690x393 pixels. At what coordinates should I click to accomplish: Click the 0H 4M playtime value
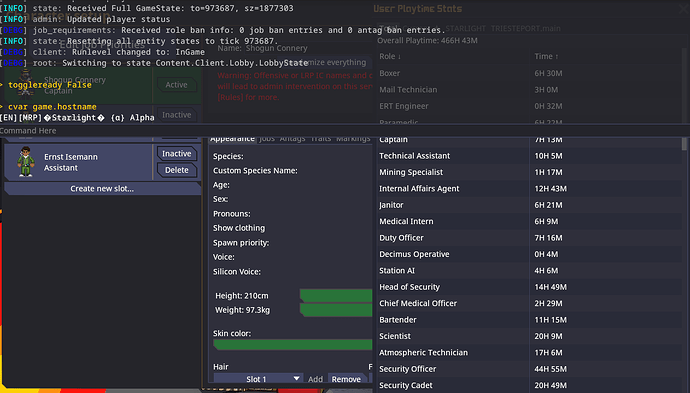pyautogui.click(x=546, y=254)
